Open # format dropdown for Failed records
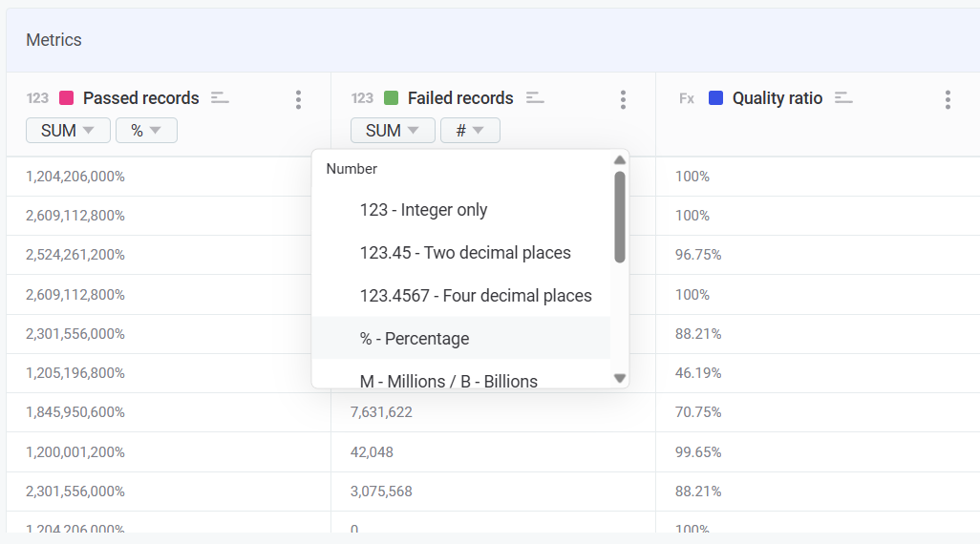 pyautogui.click(x=470, y=131)
